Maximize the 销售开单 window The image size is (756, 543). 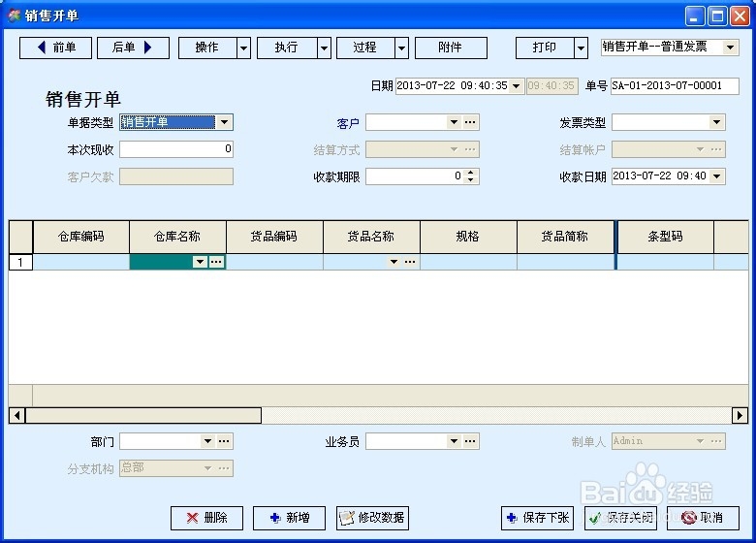(x=717, y=16)
